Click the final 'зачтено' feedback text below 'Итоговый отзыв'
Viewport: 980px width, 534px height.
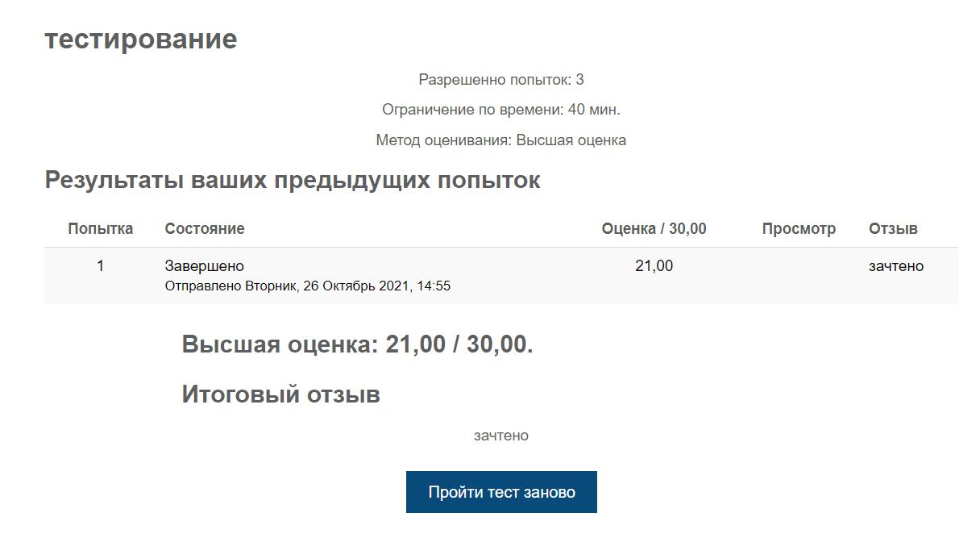click(x=501, y=436)
